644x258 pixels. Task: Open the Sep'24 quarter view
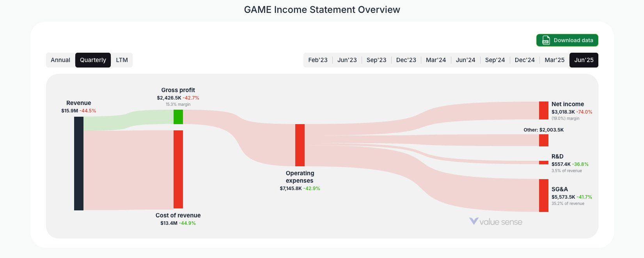[x=495, y=60]
